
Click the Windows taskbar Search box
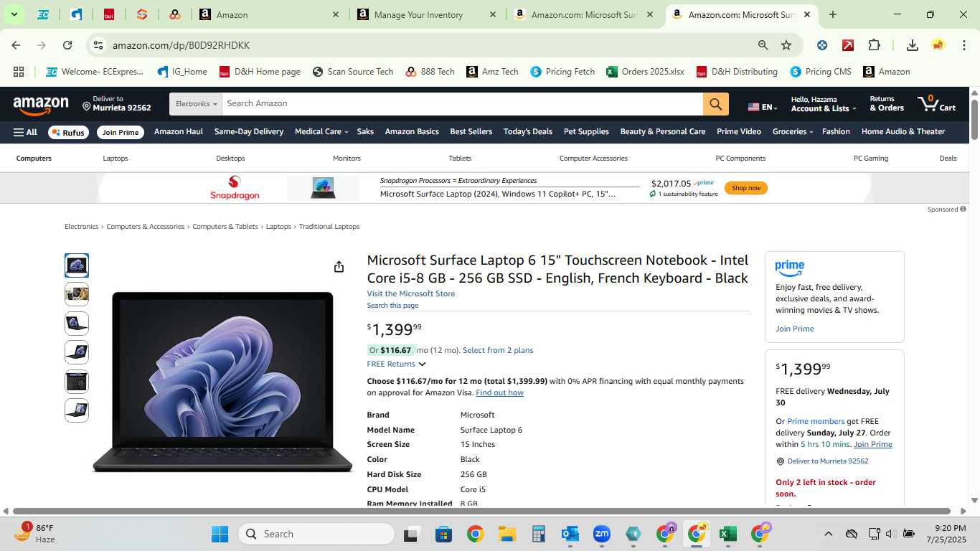pyautogui.click(x=316, y=534)
